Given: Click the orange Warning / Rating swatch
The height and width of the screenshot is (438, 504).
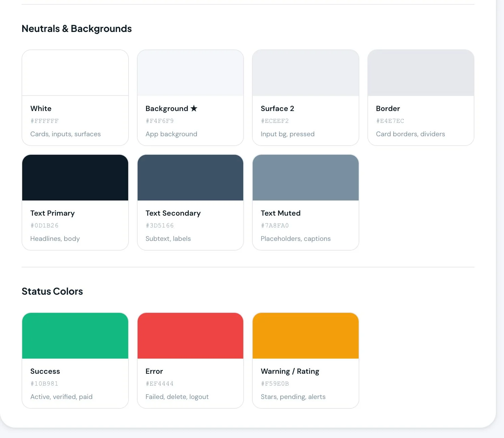Looking at the screenshot, I should [x=305, y=336].
